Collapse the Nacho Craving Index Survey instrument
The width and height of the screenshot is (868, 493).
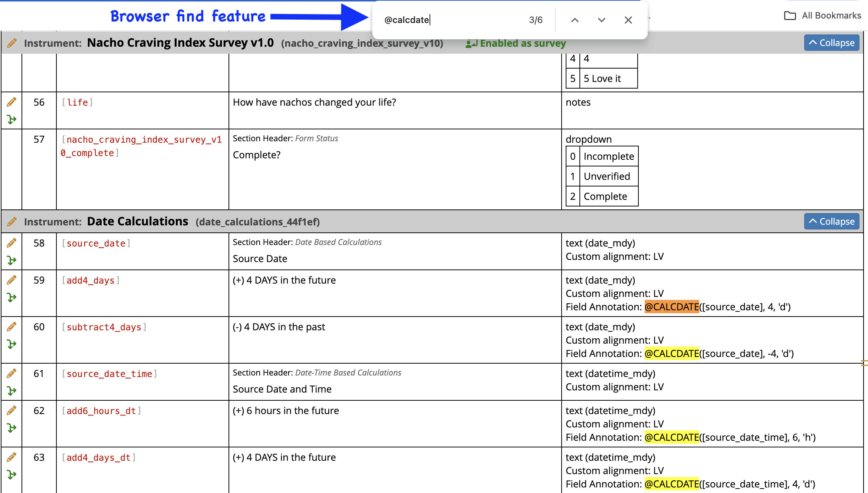coord(832,43)
